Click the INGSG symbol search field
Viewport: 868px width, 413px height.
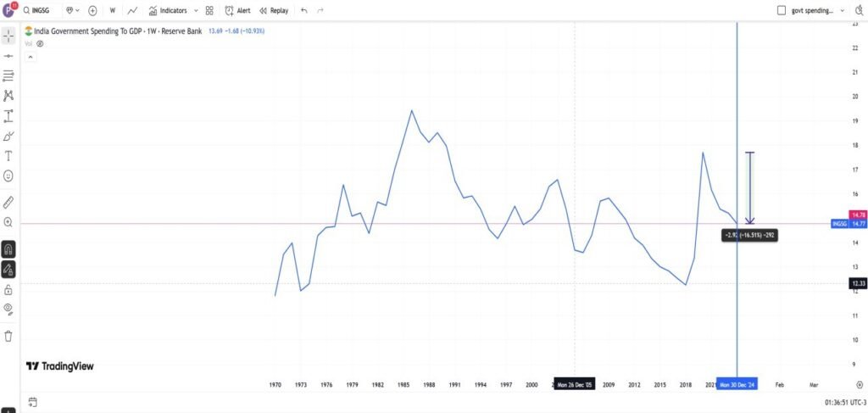(42, 11)
